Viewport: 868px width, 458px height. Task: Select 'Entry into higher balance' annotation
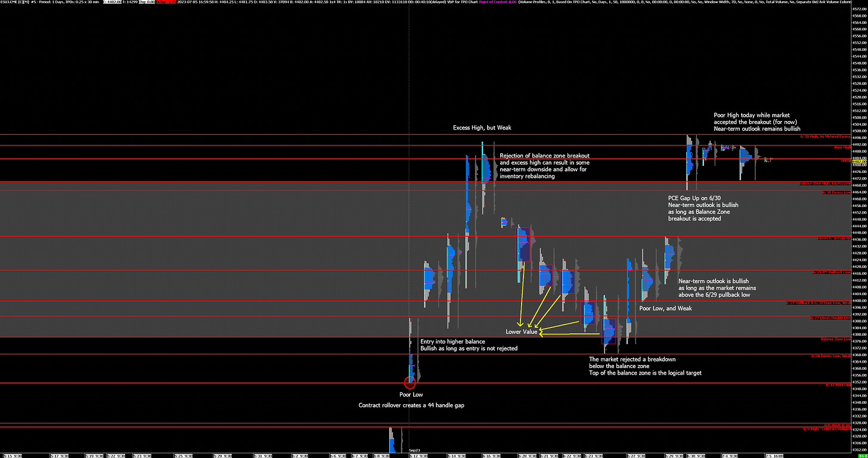coord(452,342)
